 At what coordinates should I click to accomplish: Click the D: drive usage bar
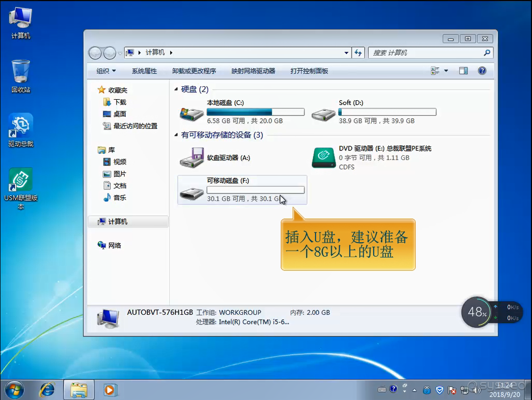click(387, 112)
